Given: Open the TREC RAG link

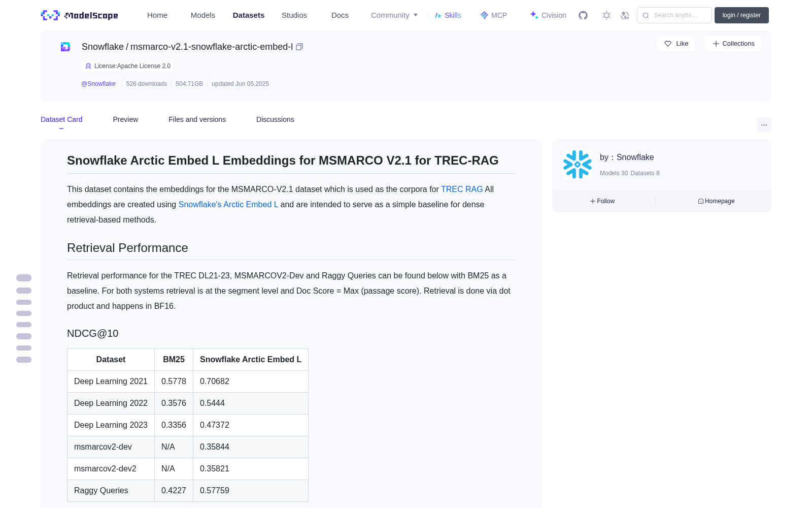Looking at the screenshot, I should coord(462,189).
